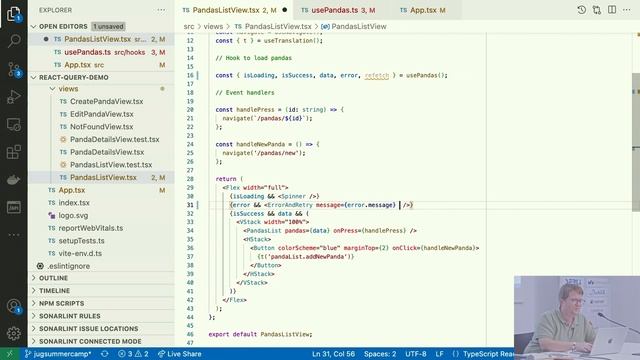Expand SonarLint Connected Mode section
Screen dimensions: 640x360
102,341
